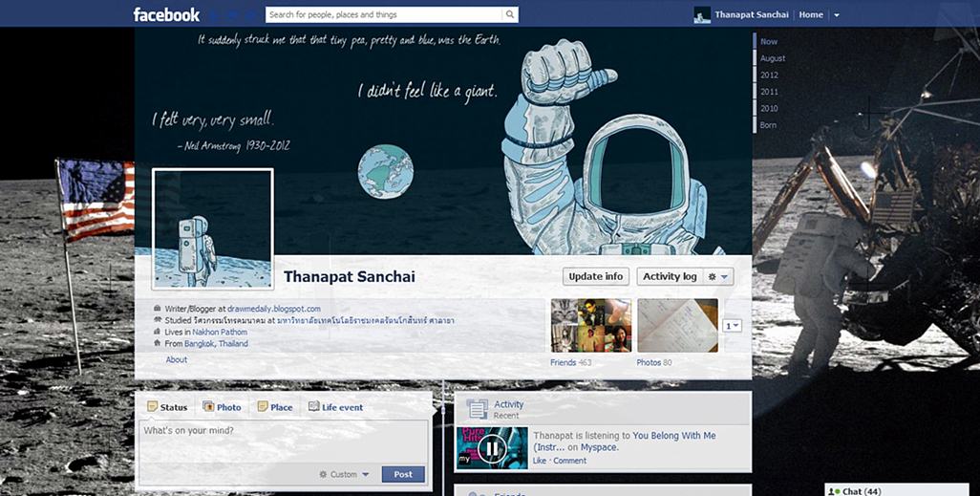980x496 pixels.
Task: Open the Photos thumbnail
Action: click(x=677, y=326)
